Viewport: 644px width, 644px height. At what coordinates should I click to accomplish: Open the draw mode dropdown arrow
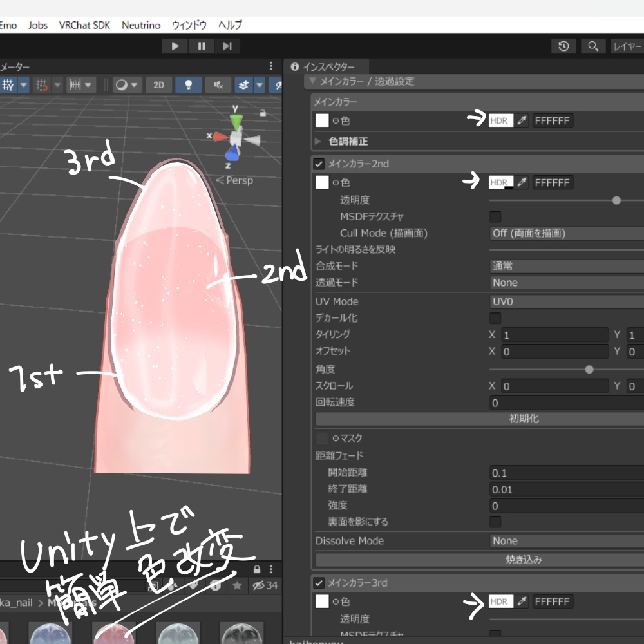[x=135, y=85]
